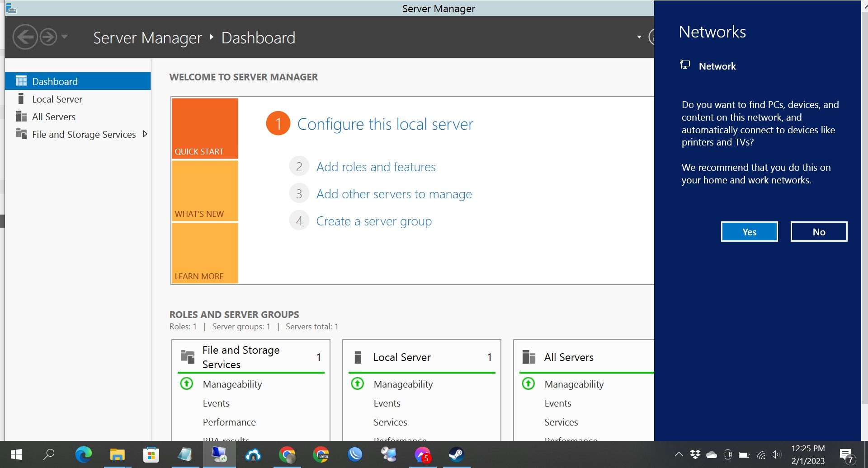The image size is (868, 468).
Task: Click Events in Local Server tile
Action: pos(387,403)
